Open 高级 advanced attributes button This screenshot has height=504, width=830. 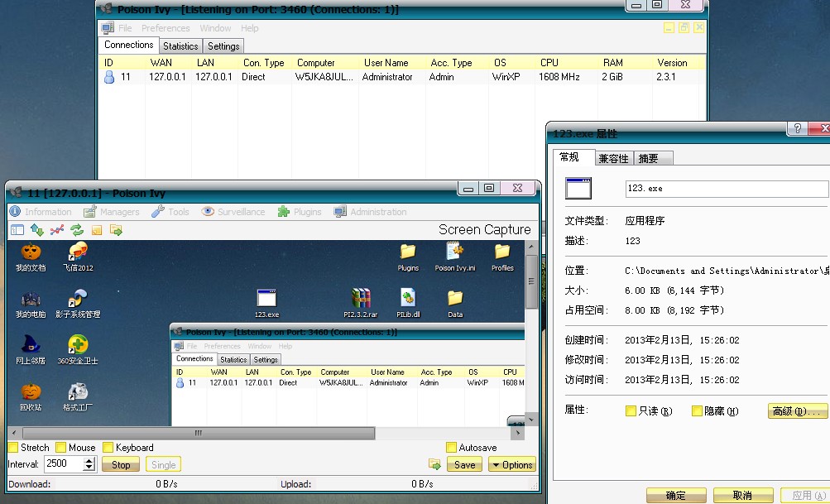tap(797, 410)
